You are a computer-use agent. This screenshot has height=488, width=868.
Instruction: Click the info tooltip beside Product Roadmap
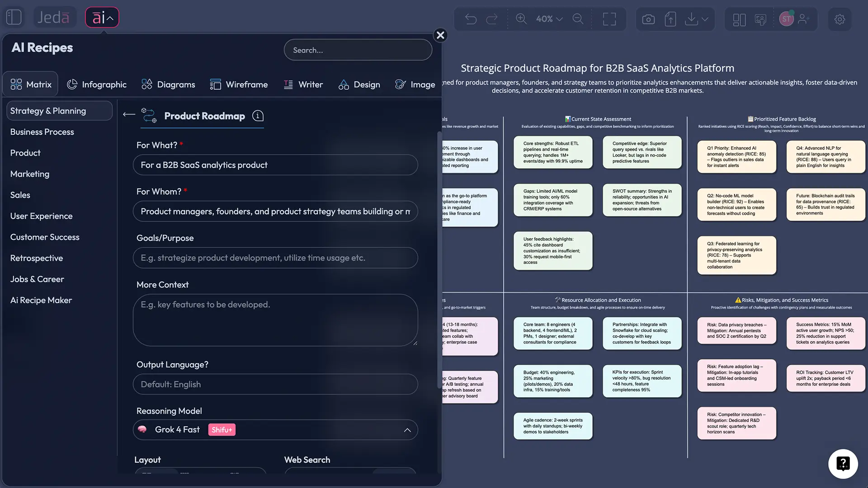click(258, 116)
